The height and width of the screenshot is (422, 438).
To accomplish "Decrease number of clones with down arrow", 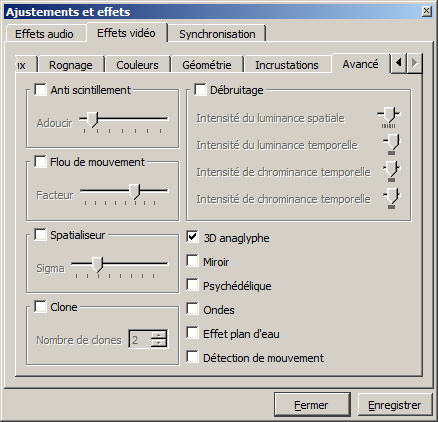I will coord(159,343).
